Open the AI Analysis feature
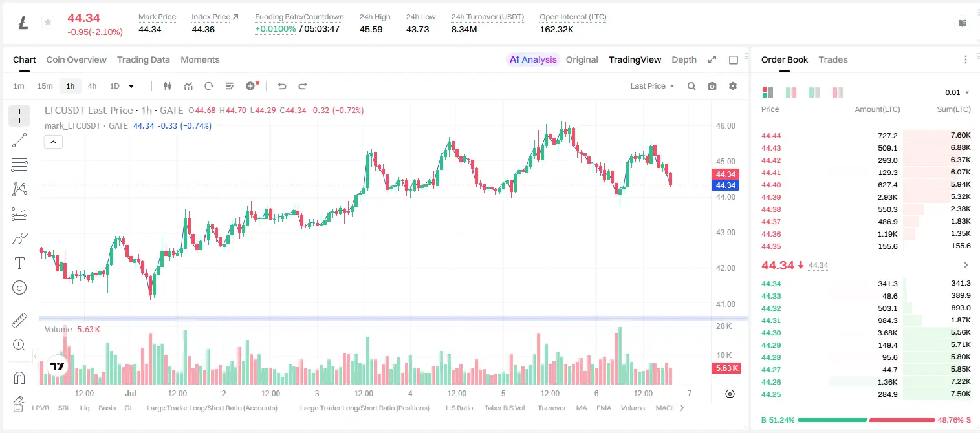980x433 pixels. click(532, 59)
